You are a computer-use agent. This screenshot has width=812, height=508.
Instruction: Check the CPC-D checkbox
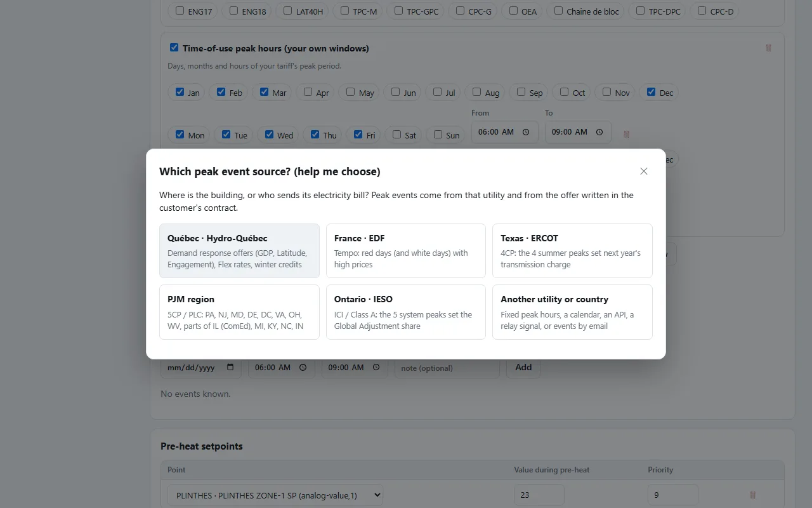[x=702, y=11]
